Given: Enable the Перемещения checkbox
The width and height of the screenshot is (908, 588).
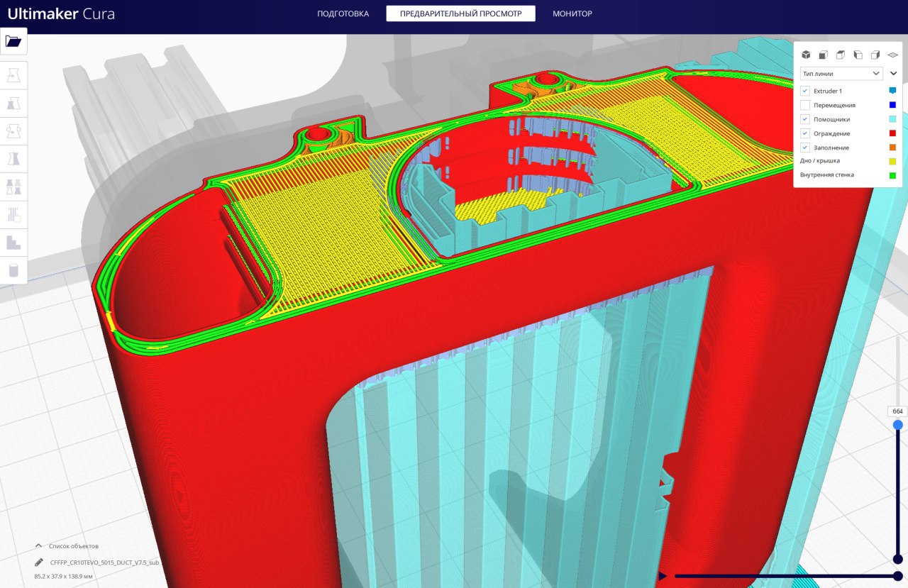Looking at the screenshot, I should coord(805,105).
